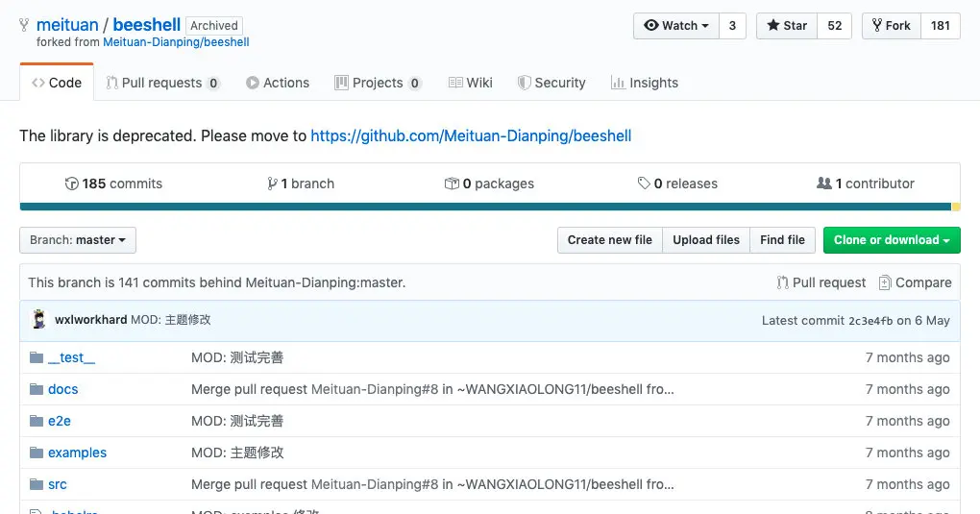Image resolution: width=980 pixels, height=514 pixels.
Task: Switch to the Code tab
Action: point(57,83)
